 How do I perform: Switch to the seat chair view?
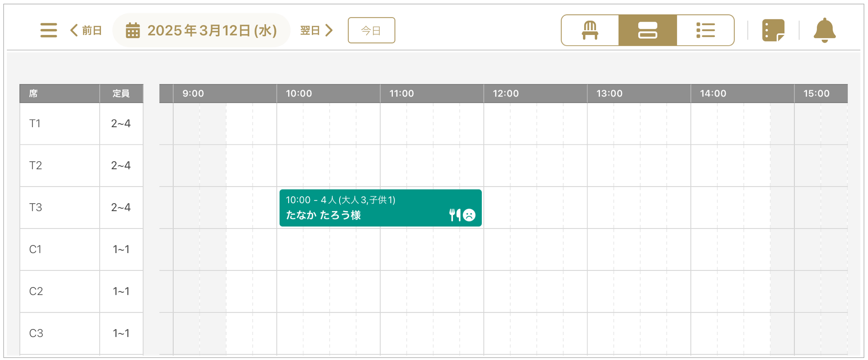(x=590, y=30)
